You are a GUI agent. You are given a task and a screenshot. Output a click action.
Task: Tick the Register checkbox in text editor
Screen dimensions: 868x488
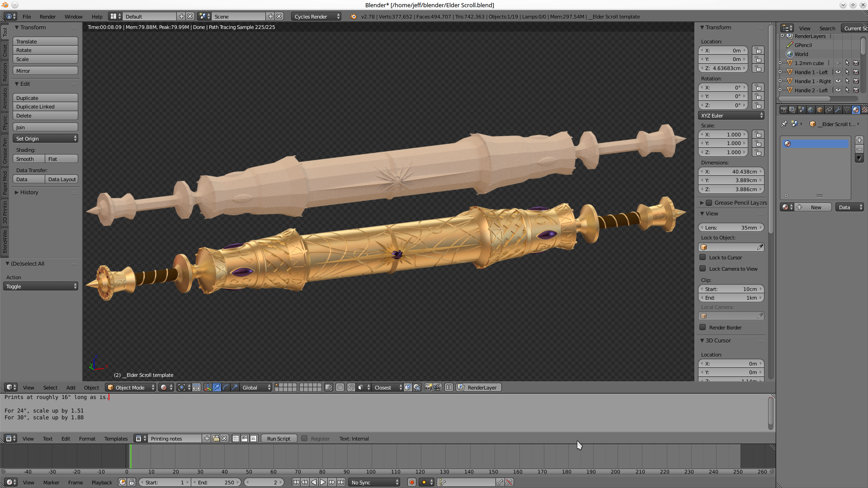[304, 438]
